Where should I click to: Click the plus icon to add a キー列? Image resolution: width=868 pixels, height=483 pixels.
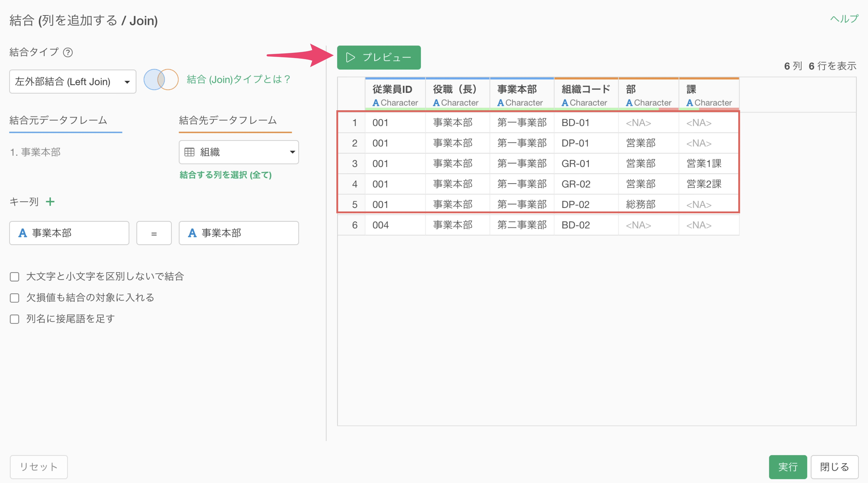coord(50,202)
